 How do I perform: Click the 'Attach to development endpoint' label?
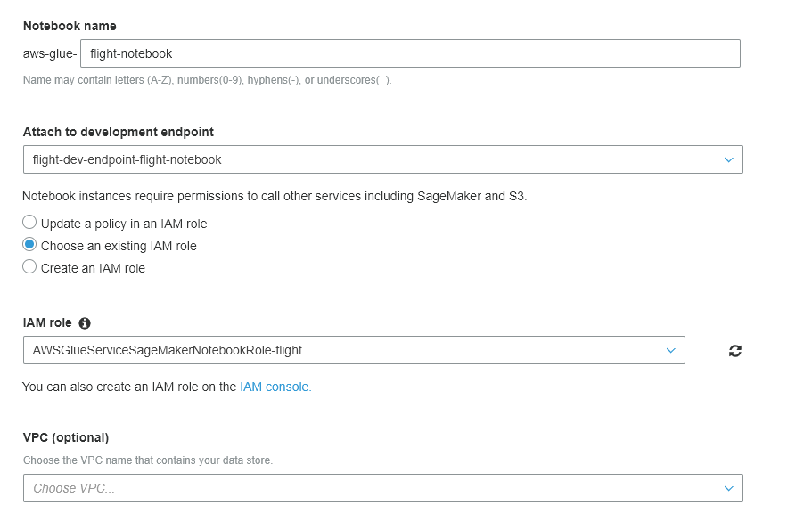point(119,132)
